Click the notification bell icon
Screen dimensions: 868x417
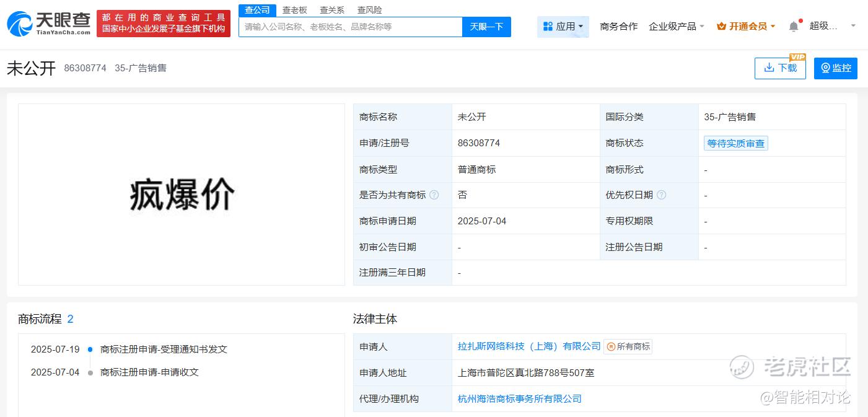794,26
